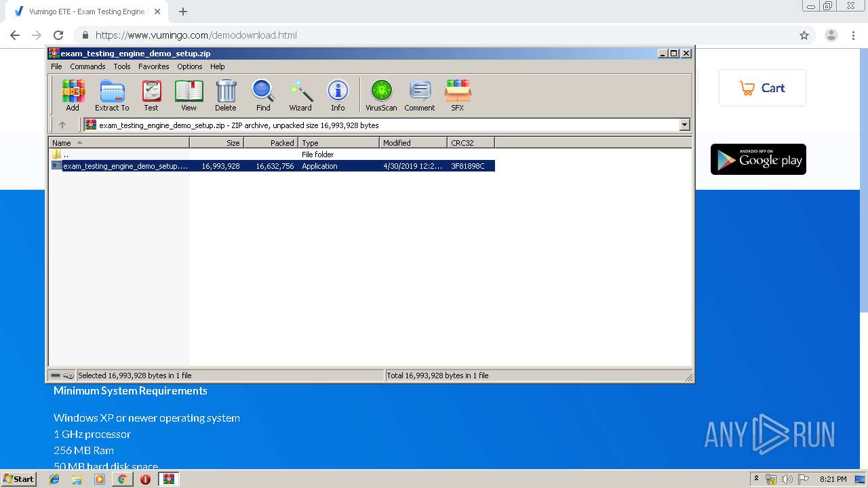Open Windows Explorer folder taskbar icon
The width and height of the screenshot is (868, 488).
[77, 479]
